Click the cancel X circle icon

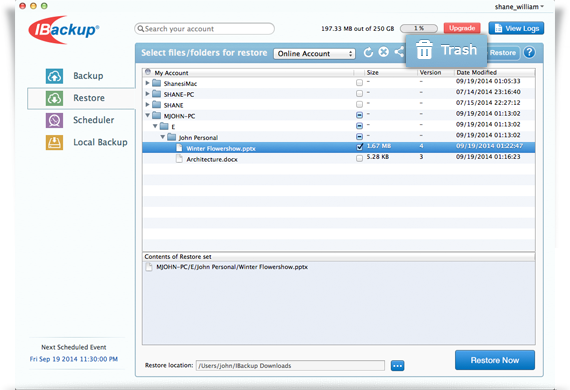point(384,52)
